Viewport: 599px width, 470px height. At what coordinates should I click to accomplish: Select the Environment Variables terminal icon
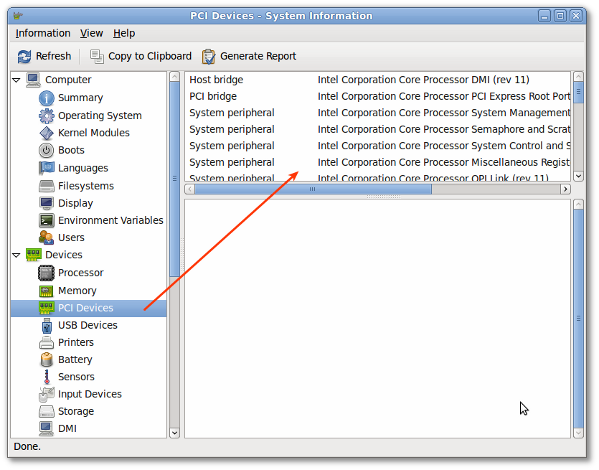46,220
